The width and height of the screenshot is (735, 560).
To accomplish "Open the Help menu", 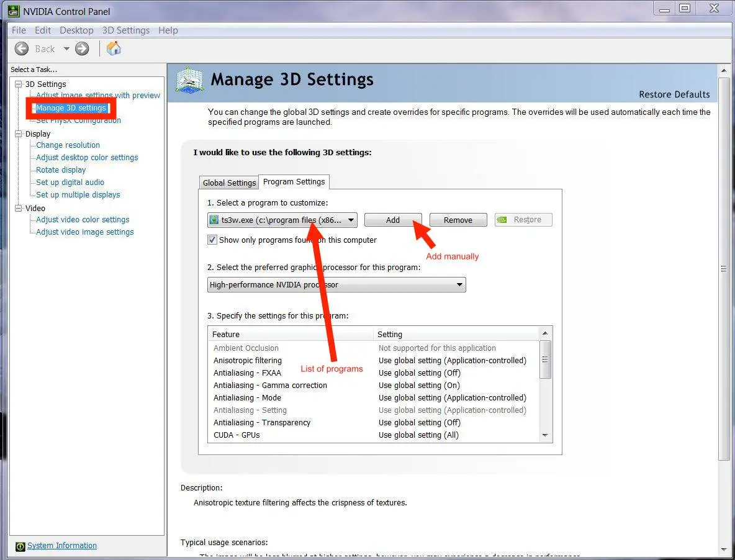I will pyautogui.click(x=168, y=30).
